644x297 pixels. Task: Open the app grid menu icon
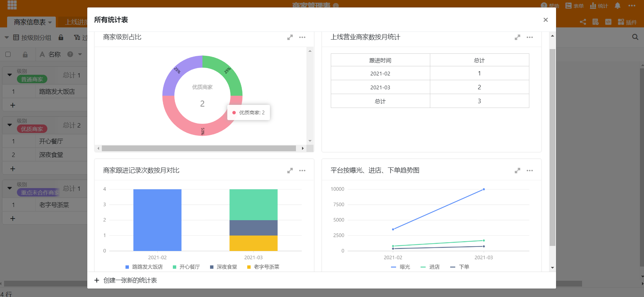point(12,5)
